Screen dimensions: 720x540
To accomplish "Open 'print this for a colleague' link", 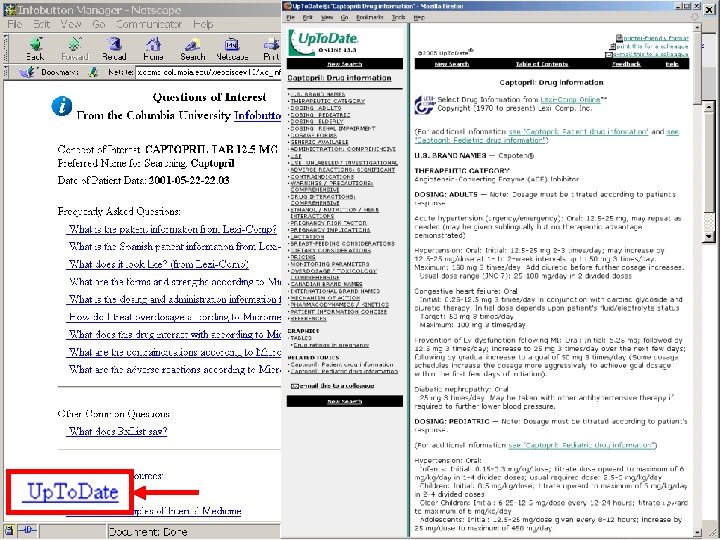I will (652, 46).
